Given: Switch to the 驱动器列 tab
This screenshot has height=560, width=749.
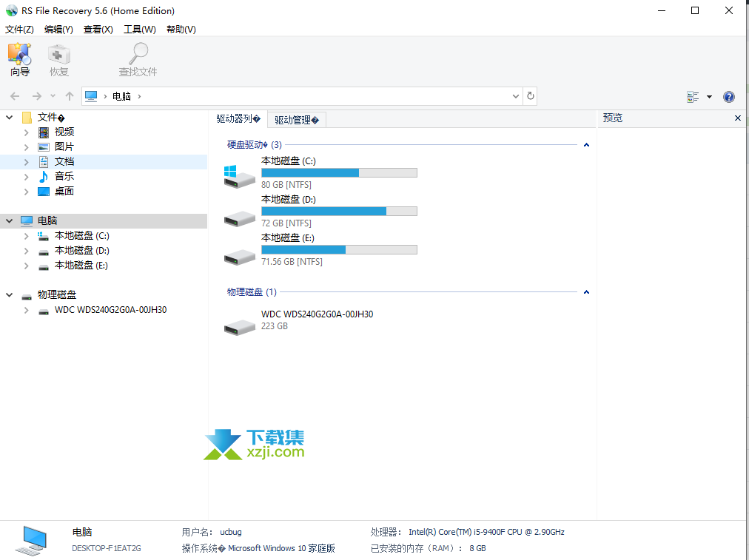Looking at the screenshot, I should pos(238,119).
